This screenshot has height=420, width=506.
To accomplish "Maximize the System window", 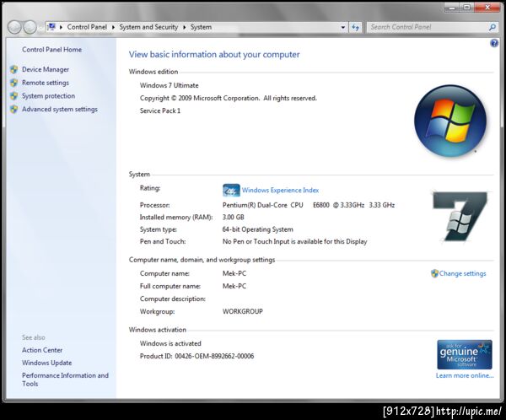I will click(466, 7).
